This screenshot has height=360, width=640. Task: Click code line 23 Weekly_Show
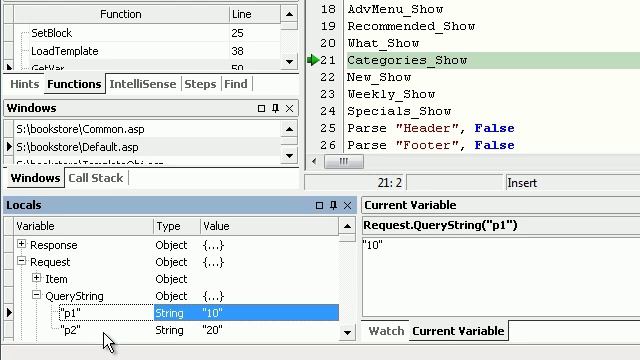pos(391,94)
